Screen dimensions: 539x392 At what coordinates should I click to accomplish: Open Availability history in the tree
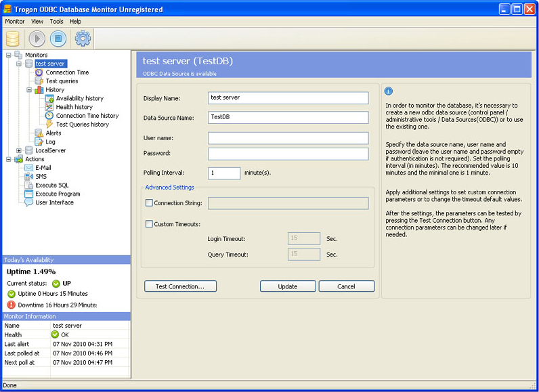click(x=79, y=98)
